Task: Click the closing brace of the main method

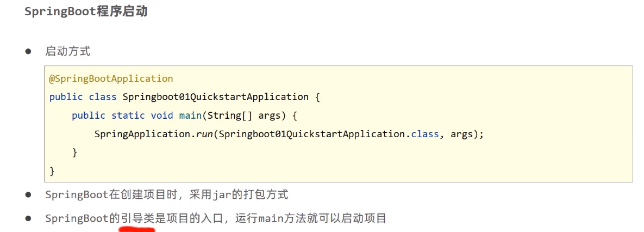Action: click(75, 152)
